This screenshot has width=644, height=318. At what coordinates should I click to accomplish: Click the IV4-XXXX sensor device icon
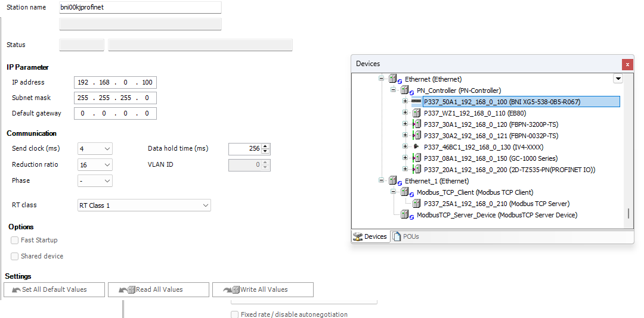(x=416, y=147)
